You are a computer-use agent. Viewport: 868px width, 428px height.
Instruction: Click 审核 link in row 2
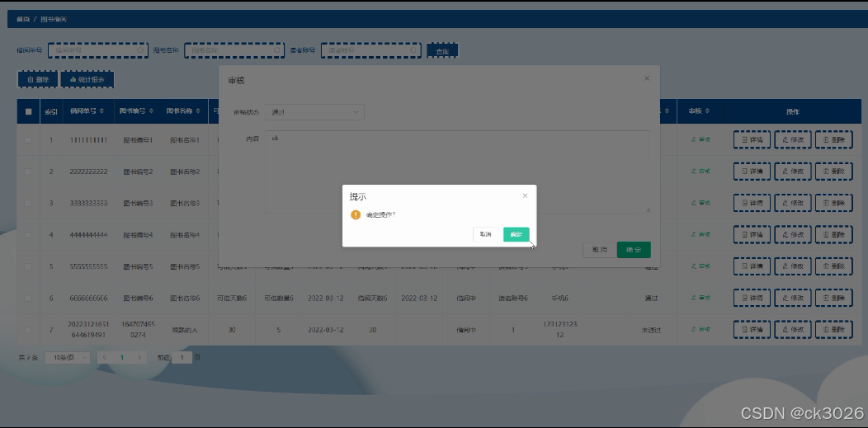click(701, 172)
